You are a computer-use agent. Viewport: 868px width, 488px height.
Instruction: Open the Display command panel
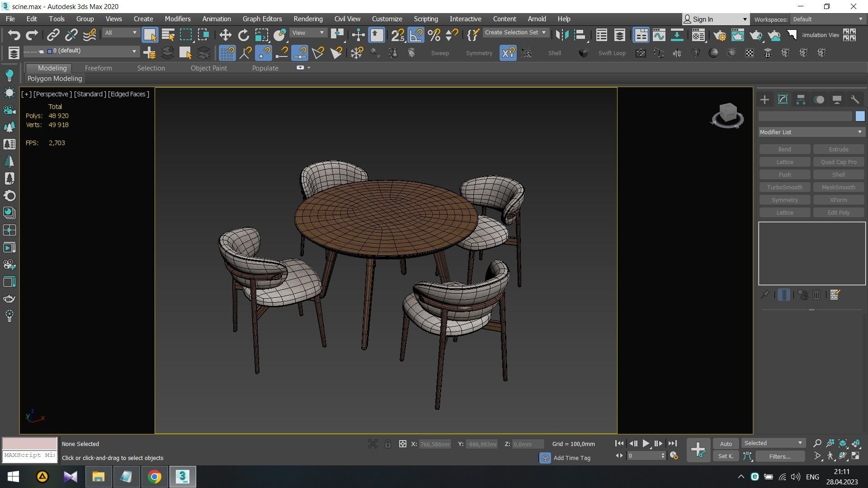837,100
